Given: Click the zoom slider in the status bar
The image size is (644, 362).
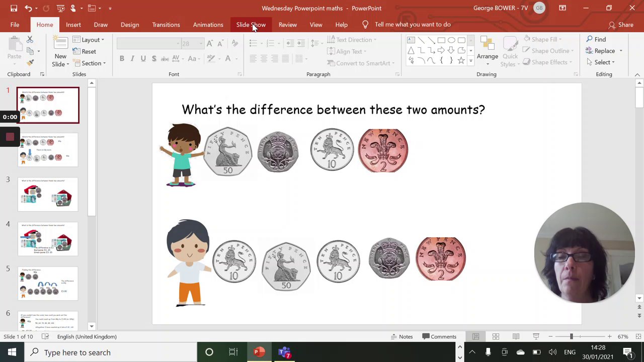Looking at the screenshot, I should click(x=580, y=336).
